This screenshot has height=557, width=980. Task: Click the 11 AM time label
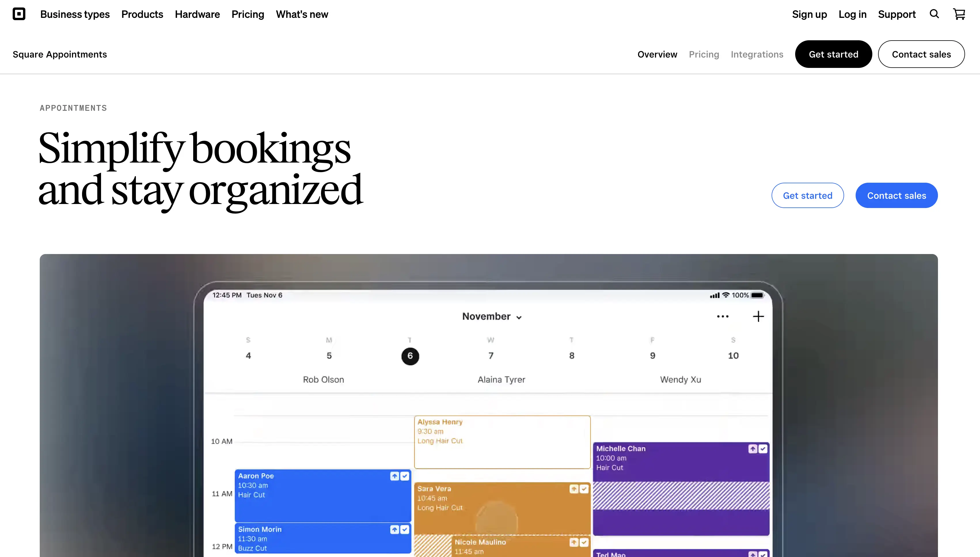[x=222, y=493]
